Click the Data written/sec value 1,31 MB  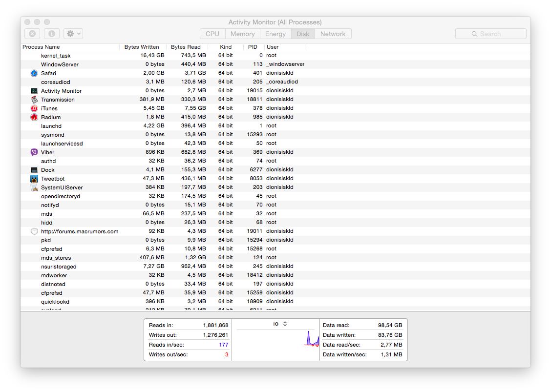(x=391, y=354)
